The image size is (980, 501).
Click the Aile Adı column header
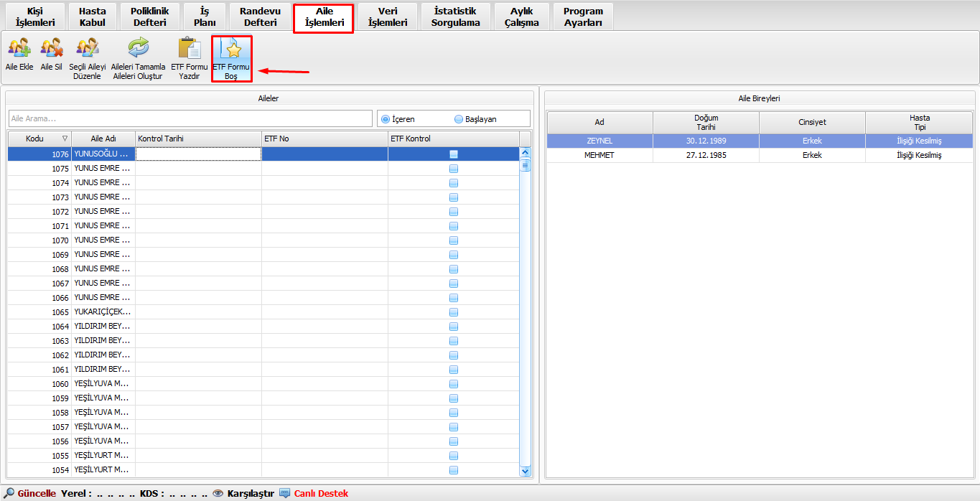tap(103, 139)
